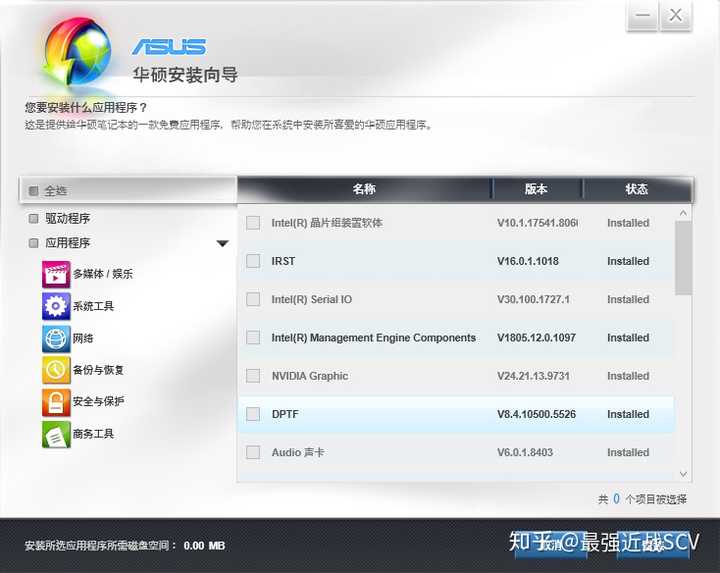This screenshot has width=720, height=573.
Task: Click version V6.0.1.8403 cell
Action: click(525, 452)
